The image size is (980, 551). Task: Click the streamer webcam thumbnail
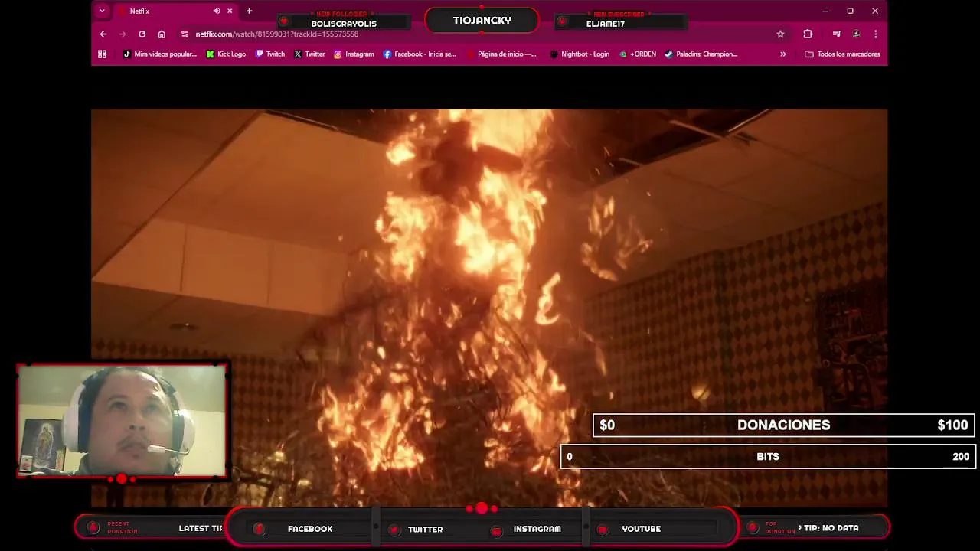click(122, 421)
